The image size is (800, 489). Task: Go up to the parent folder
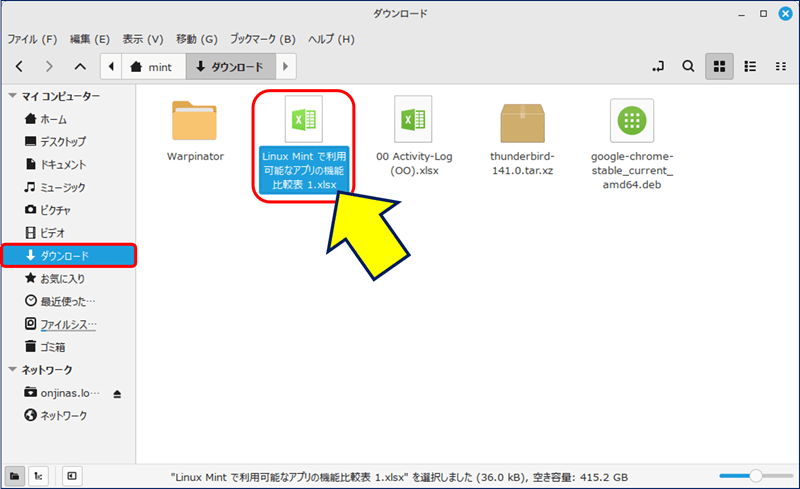click(x=80, y=67)
